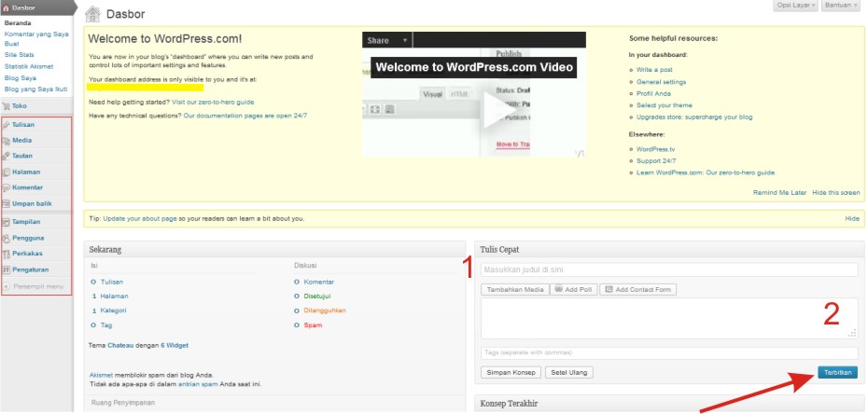Click the Tags input field
The width and height of the screenshot is (868, 414).
[669, 352]
